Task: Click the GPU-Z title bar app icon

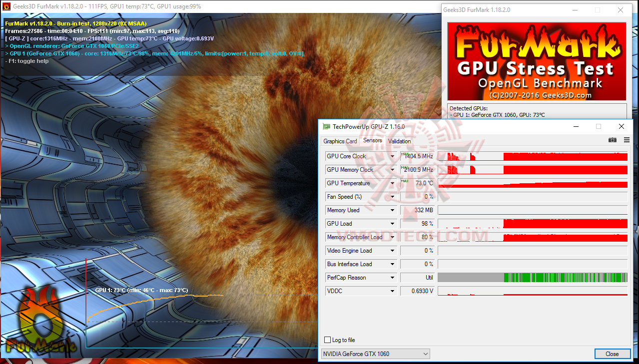Action: click(326, 127)
